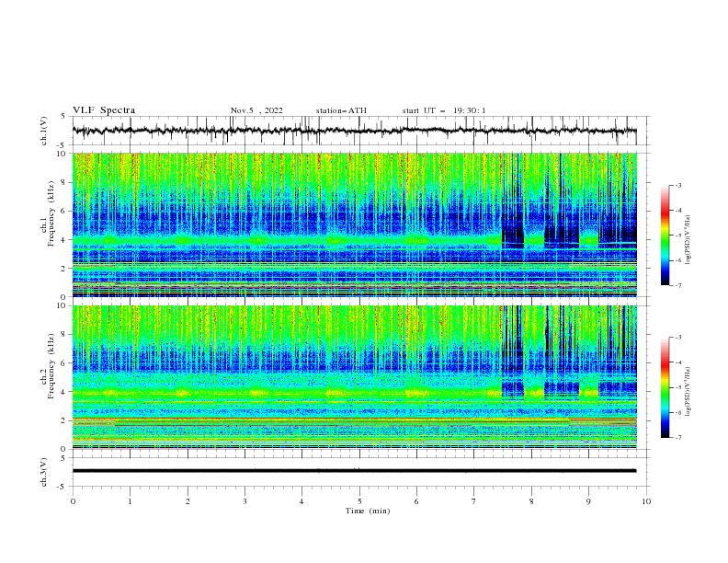Click inside the ch.1 spectrogram panel
728x563 pixels.
(x=354, y=224)
